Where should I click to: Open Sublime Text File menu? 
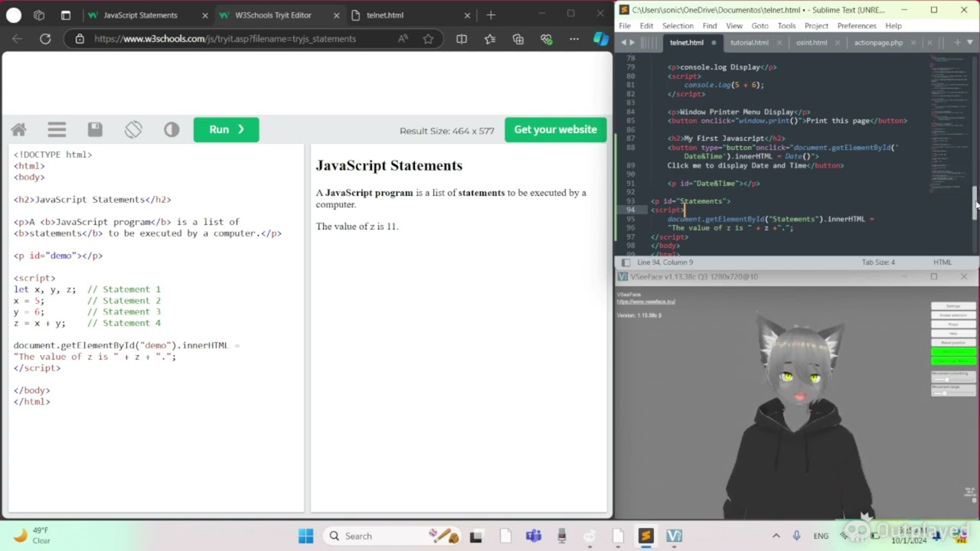click(625, 25)
